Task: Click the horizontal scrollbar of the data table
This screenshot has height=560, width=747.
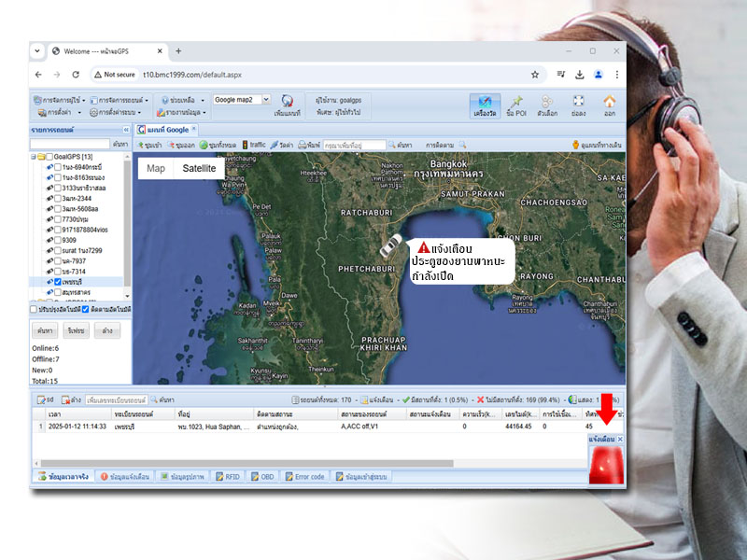Action: (247, 463)
